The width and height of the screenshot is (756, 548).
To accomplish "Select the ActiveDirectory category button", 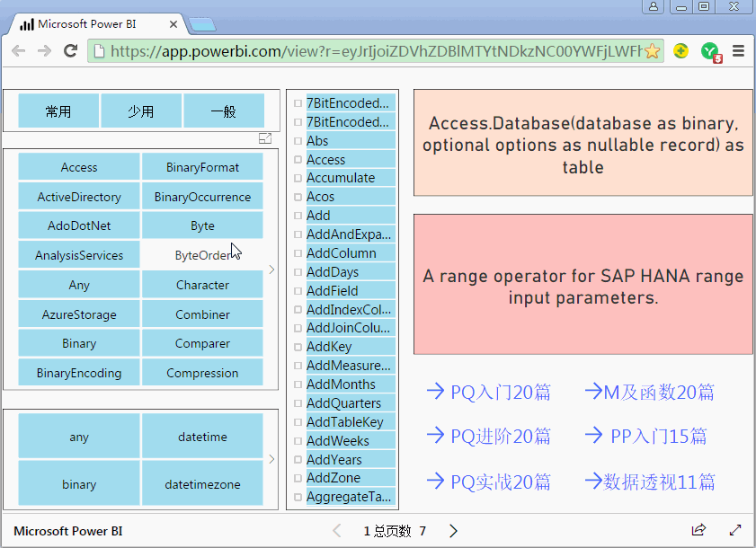I will [79, 197].
